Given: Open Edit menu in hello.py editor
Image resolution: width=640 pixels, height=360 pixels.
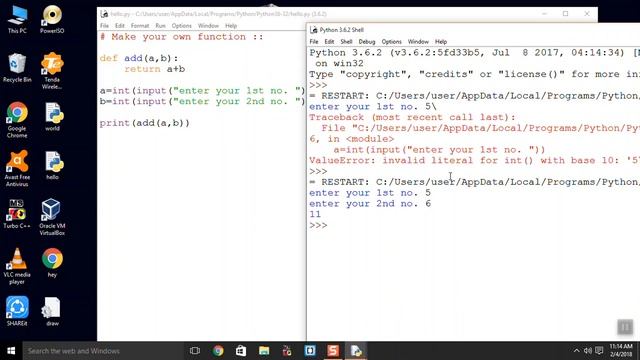Looking at the screenshot, I should (x=120, y=26).
